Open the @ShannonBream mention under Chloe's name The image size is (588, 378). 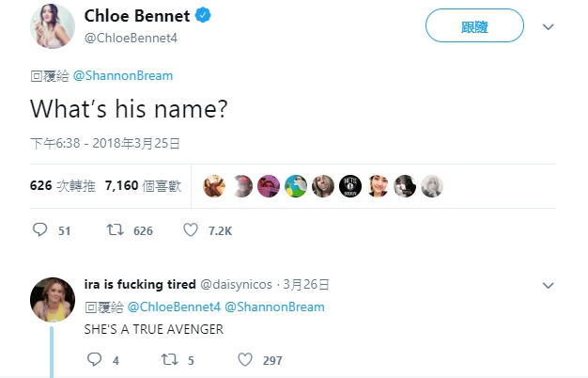[122, 75]
